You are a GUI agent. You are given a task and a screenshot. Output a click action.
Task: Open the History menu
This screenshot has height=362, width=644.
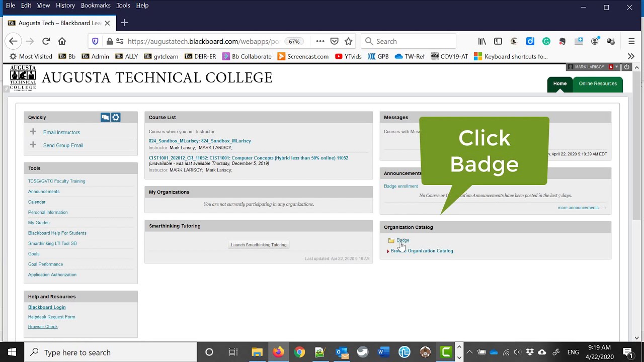[x=65, y=5]
